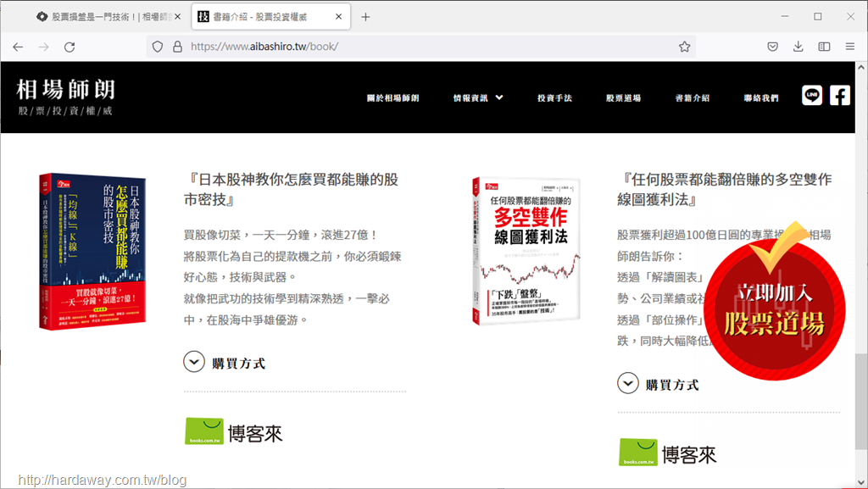868x489 pixels.
Task: Bookmark this page with the star
Action: click(685, 47)
